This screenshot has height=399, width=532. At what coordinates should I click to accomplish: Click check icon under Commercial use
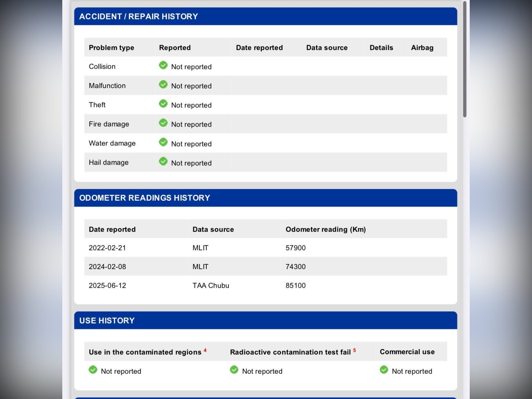tap(384, 370)
